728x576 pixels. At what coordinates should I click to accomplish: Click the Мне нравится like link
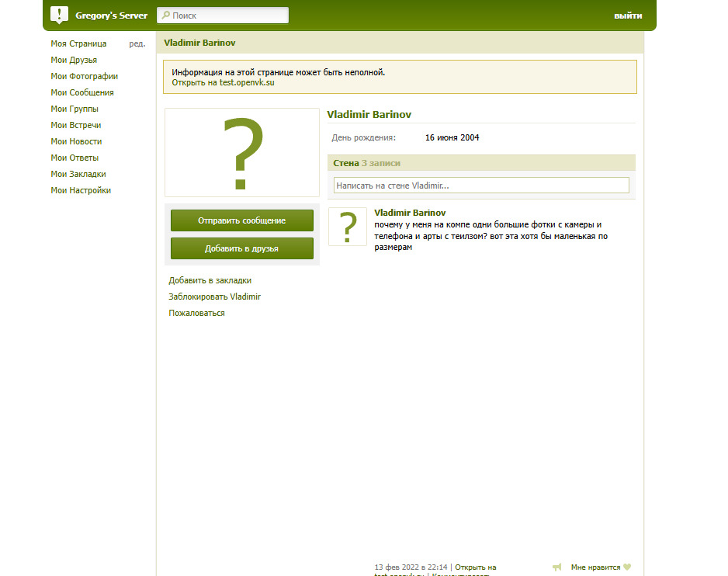click(x=596, y=567)
